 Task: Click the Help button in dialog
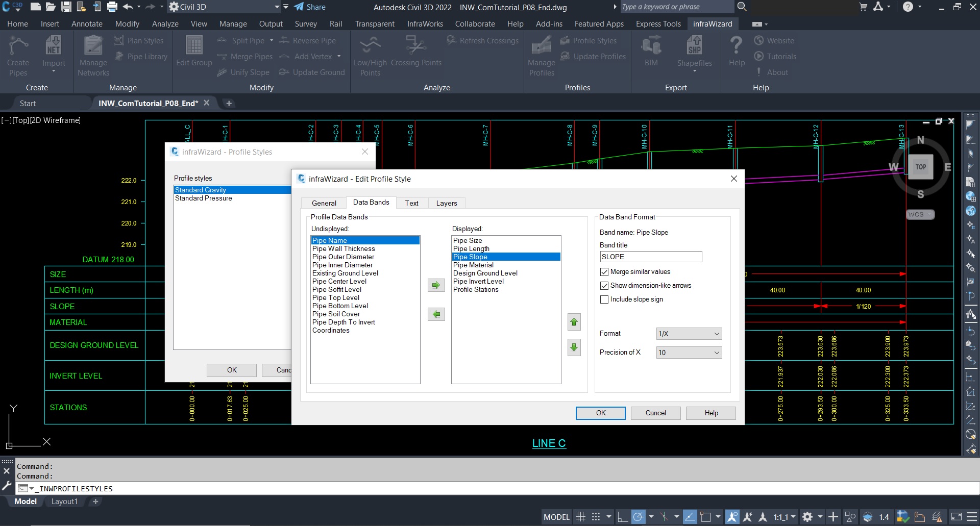tap(710, 413)
